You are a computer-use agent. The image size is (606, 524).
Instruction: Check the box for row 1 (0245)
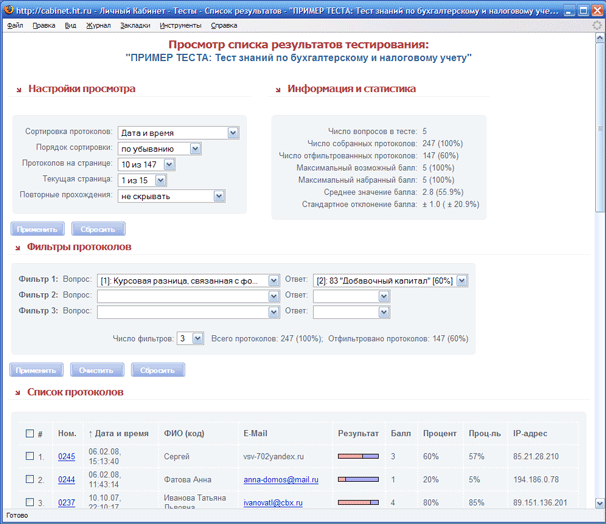[x=30, y=456]
